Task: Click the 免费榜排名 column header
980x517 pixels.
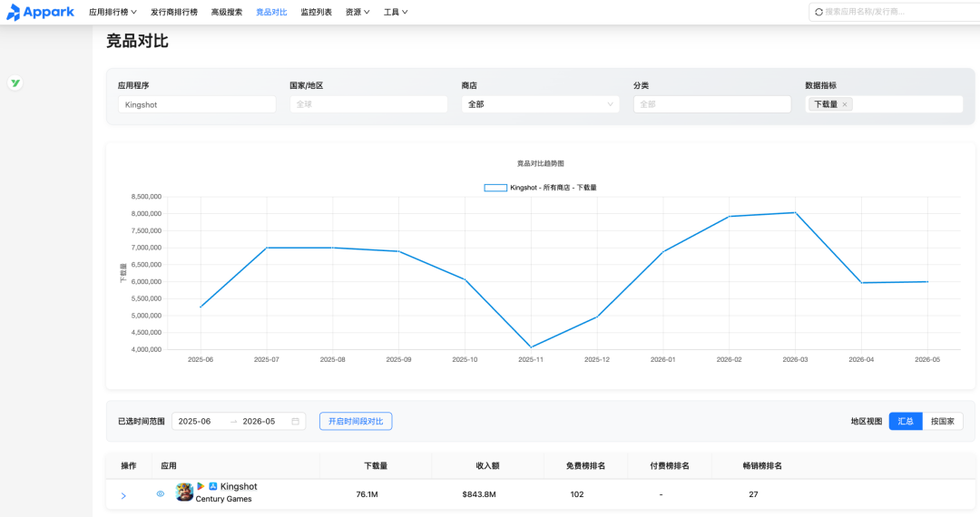Action: [585, 466]
